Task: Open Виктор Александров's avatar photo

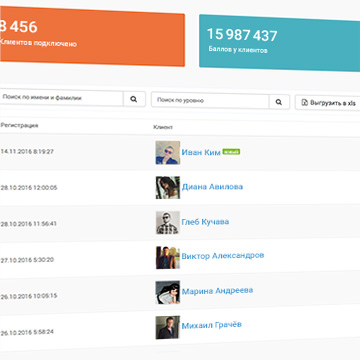Action: [x=168, y=257]
